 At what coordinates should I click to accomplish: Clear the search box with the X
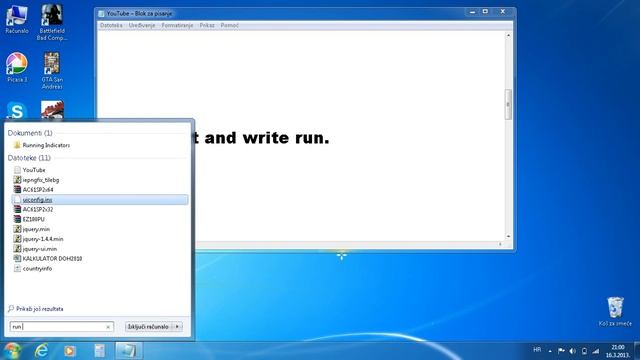[x=108, y=327]
